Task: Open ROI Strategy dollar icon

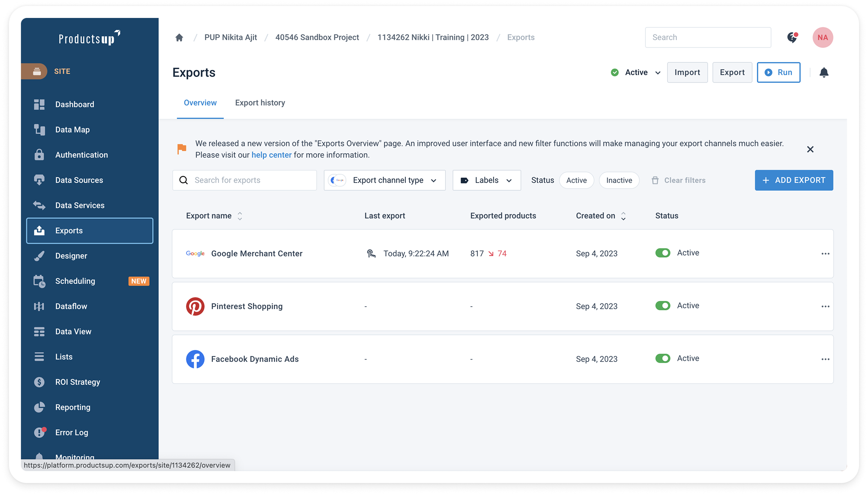Action: click(x=39, y=382)
